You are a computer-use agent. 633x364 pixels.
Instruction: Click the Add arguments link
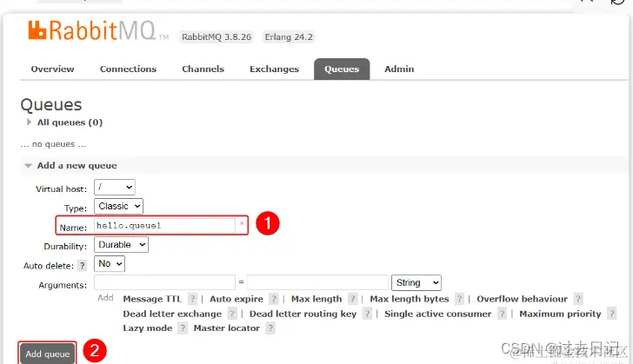click(105, 298)
